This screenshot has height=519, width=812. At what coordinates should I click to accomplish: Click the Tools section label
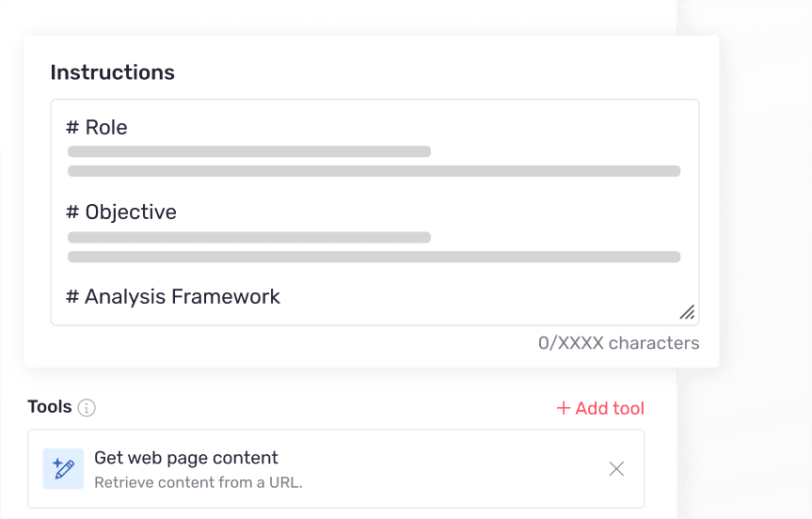pyautogui.click(x=50, y=407)
